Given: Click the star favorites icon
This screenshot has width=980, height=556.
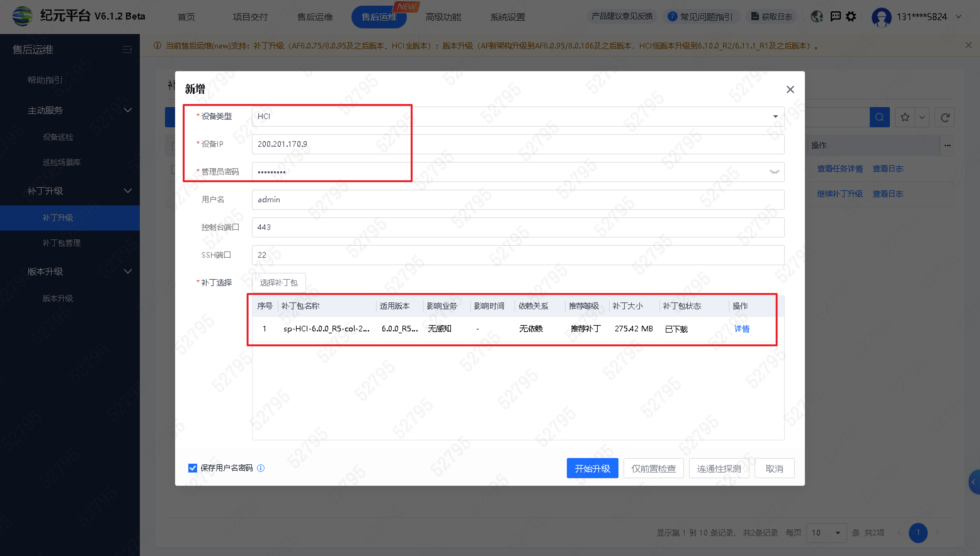Looking at the screenshot, I should click(905, 117).
